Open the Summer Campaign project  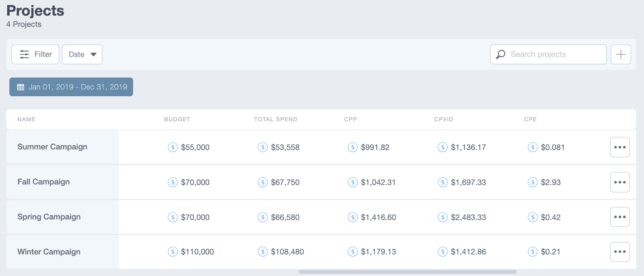(52, 147)
